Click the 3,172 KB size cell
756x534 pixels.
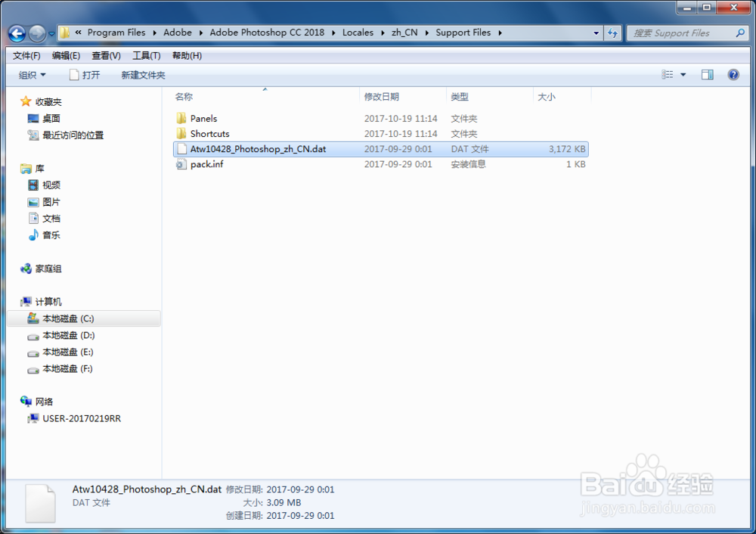click(x=567, y=149)
